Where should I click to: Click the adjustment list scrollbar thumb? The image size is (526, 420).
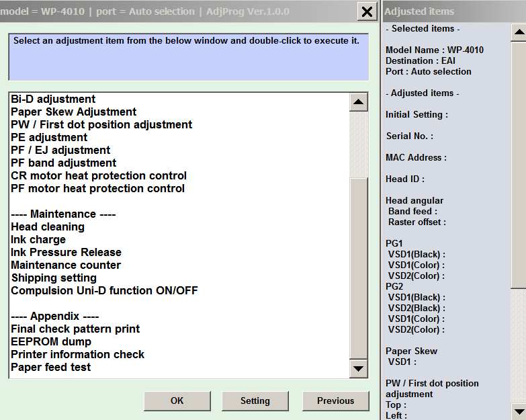pos(358,268)
